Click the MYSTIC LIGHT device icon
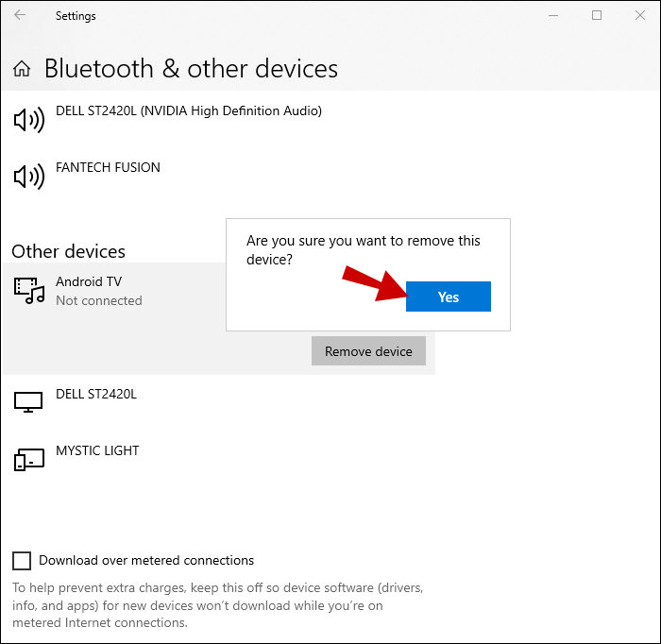The height and width of the screenshot is (644, 661). (28, 460)
